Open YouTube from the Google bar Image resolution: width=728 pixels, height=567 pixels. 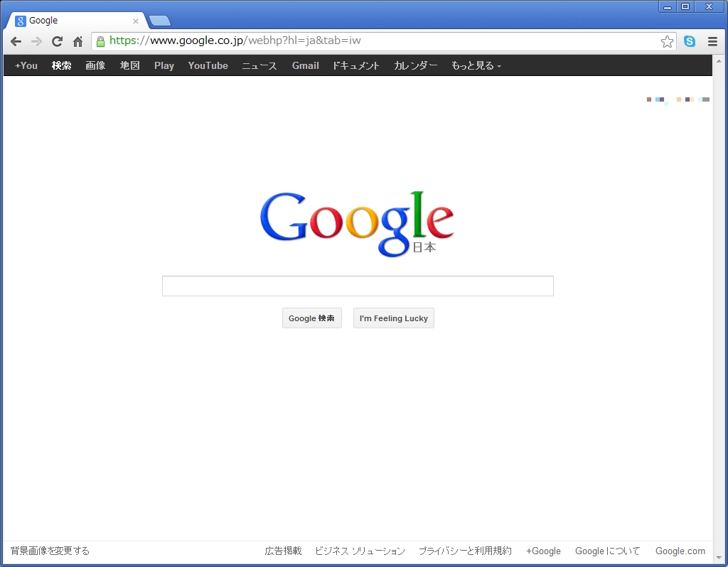[x=208, y=65]
